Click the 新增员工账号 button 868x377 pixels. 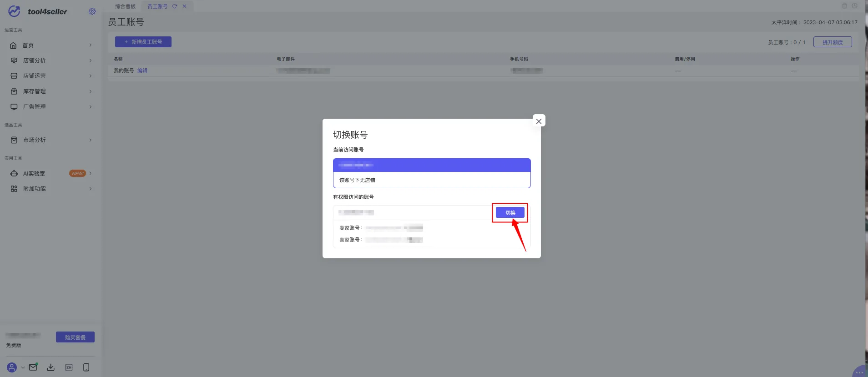click(x=143, y=42)
